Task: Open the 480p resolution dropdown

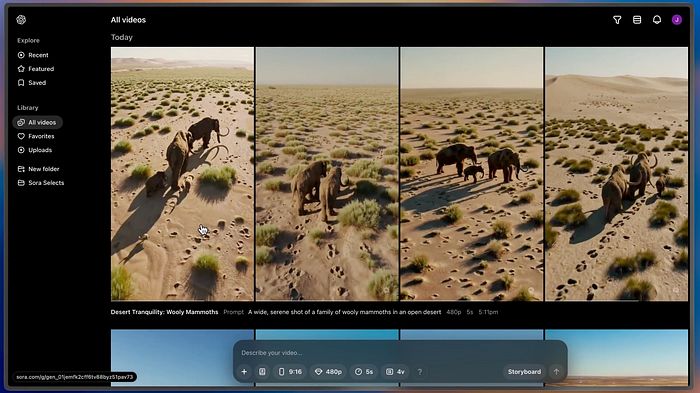Action: tap(328, 372)
